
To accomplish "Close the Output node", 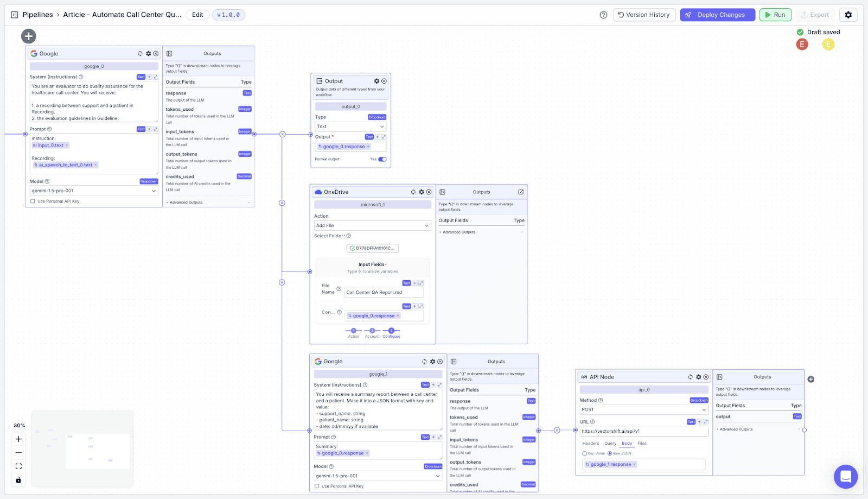I will tap(384, 81).
